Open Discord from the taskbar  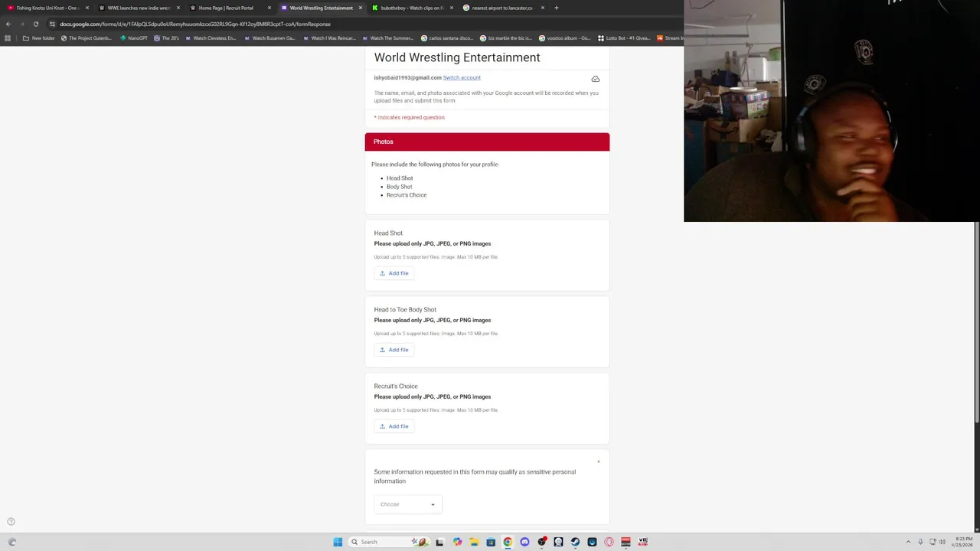pos(524,542)
